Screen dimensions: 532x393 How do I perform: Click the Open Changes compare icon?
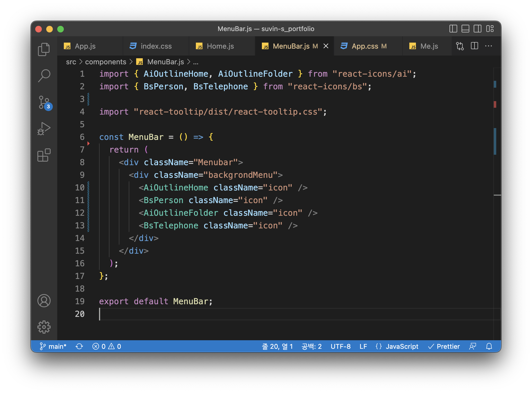point(460,46)
